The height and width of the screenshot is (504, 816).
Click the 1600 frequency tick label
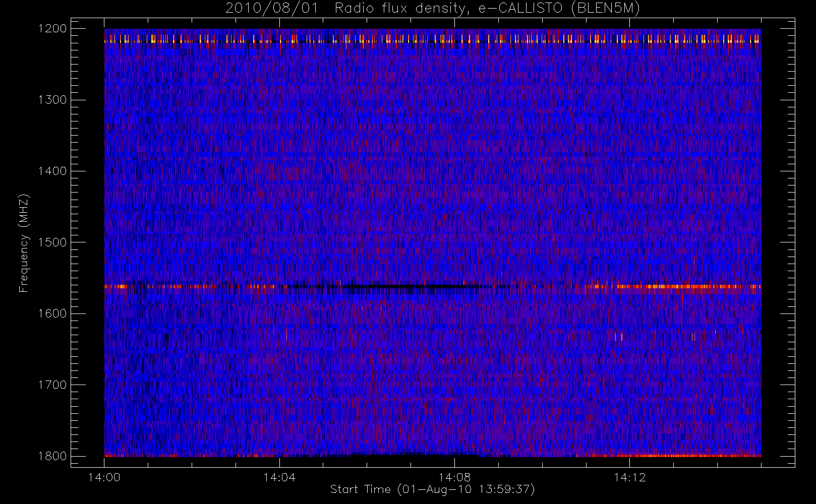(53, 313)
